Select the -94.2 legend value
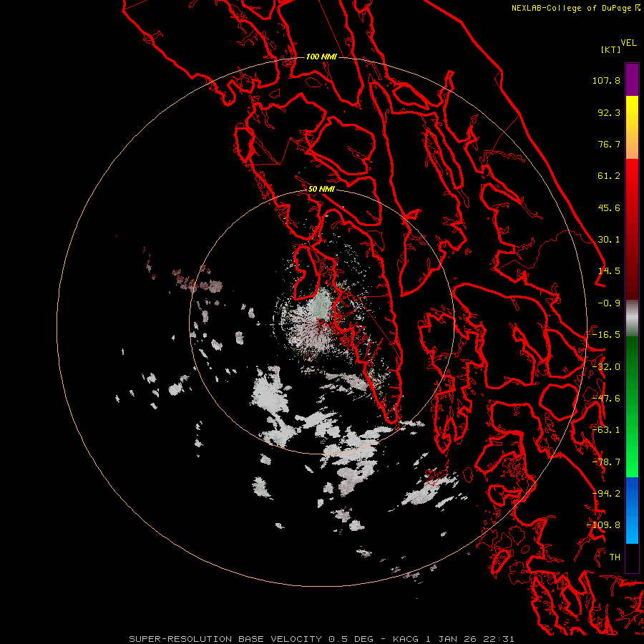 point(606,494)
